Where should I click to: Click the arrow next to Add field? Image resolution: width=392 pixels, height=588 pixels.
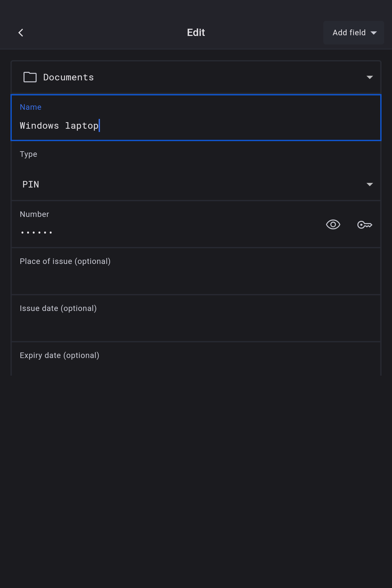(x=374, y=33)
